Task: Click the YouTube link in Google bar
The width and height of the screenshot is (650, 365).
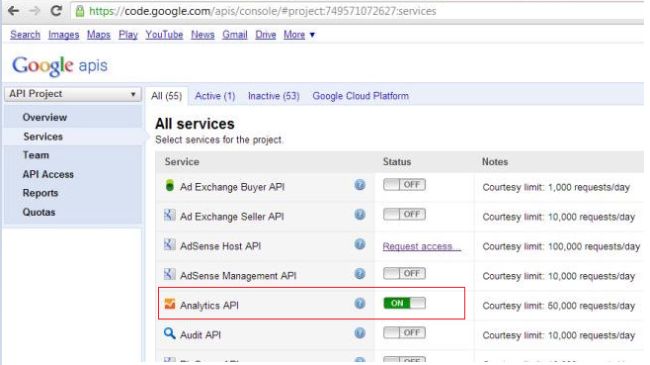Action: click(164, 35)
